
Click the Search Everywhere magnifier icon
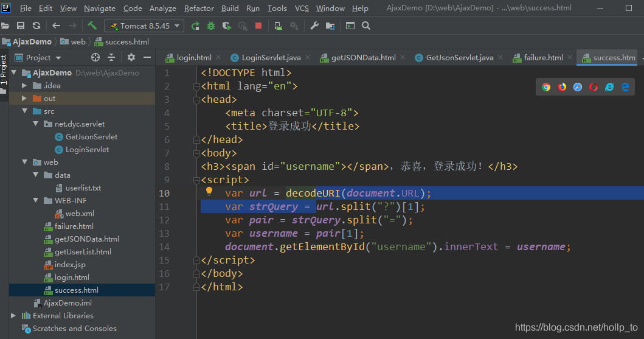[x=366, y=26]
